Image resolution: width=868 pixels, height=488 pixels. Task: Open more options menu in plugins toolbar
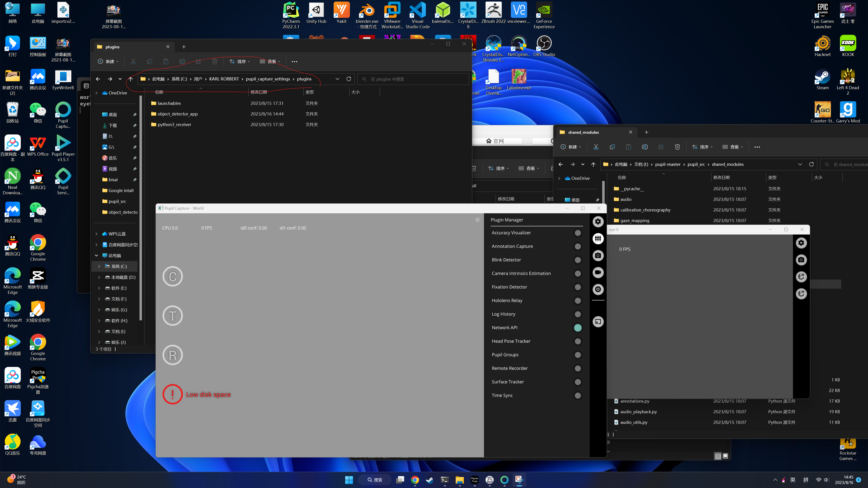coord(294,62)
